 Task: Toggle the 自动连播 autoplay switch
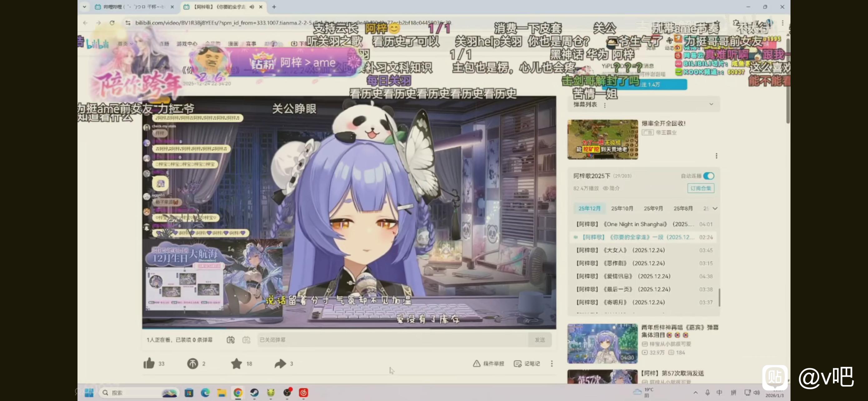[709, 176]
